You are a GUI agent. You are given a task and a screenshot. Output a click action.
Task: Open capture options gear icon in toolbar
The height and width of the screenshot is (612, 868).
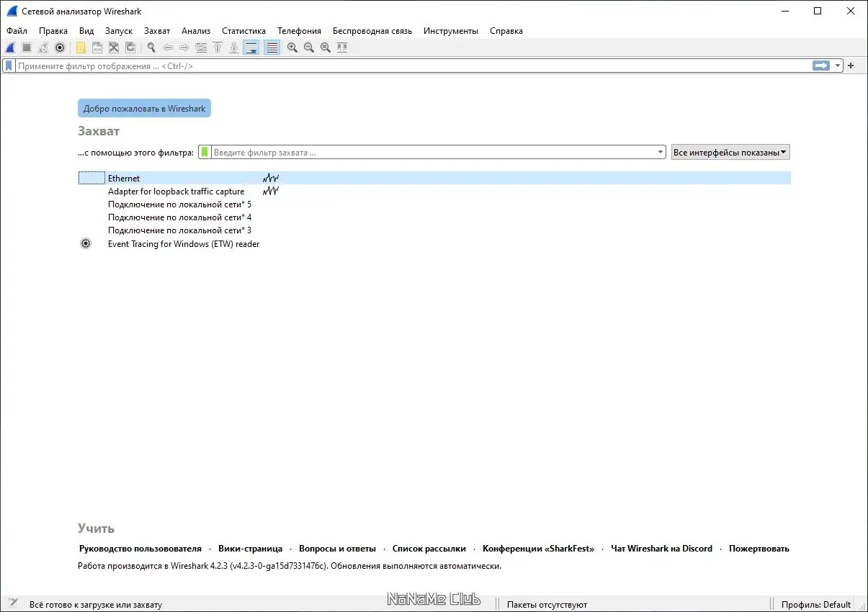[x=61, y=48]
